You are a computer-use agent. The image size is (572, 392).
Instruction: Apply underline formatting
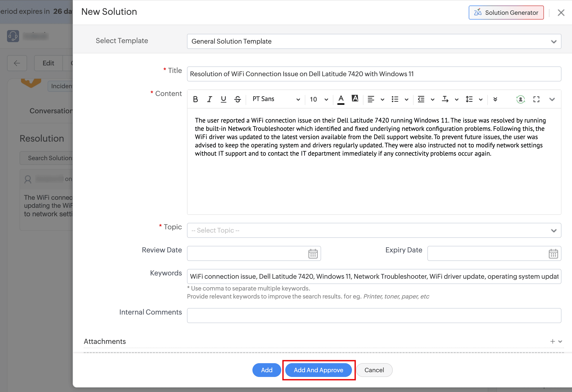click(223, 99)
